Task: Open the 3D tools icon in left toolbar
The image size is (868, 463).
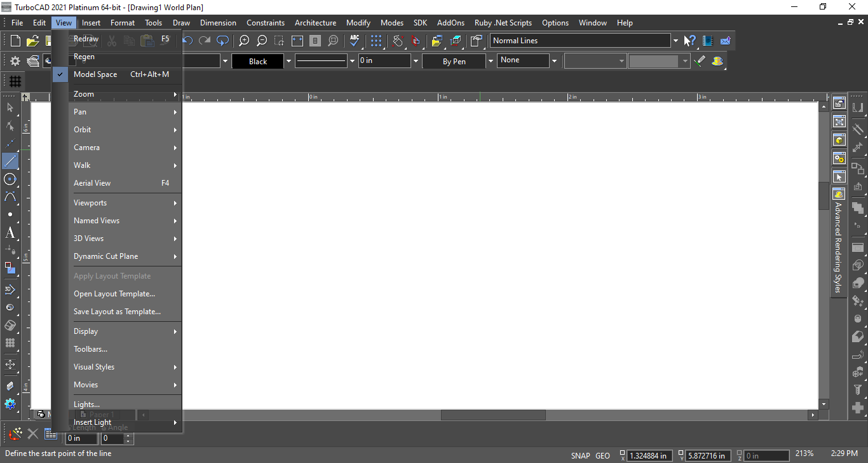Action: 10,289
